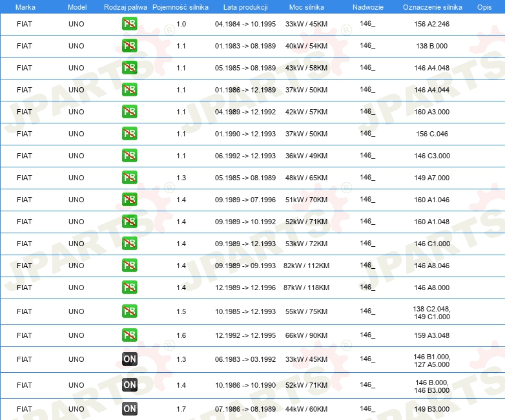Screen dimensions: 505x420
Task: Click Pojemność silnika column header
Action: point(180,7)
